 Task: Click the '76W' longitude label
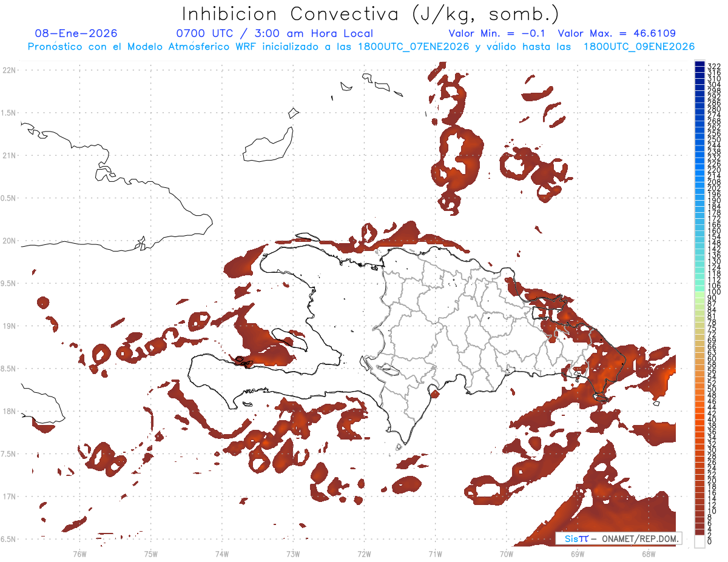click(79, 553)
